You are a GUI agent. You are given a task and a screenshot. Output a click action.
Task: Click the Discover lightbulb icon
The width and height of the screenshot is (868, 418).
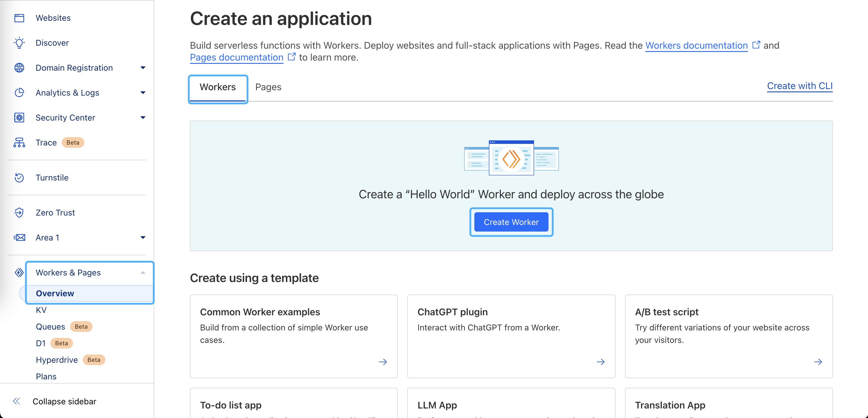pos(19,43)
